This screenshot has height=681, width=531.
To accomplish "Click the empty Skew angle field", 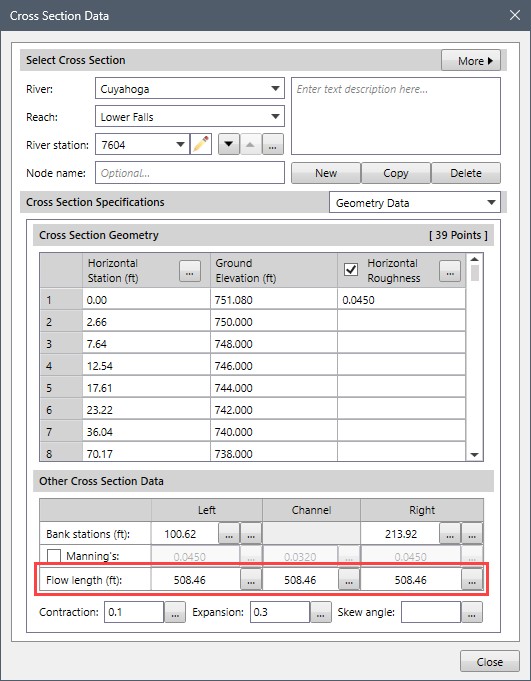I will click(x=431, y=612).
